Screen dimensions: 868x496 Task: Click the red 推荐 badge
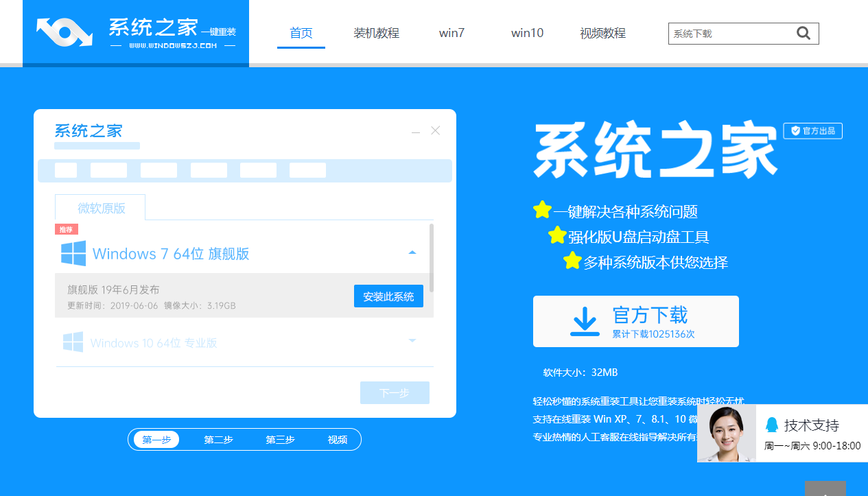tap(67, 229)
